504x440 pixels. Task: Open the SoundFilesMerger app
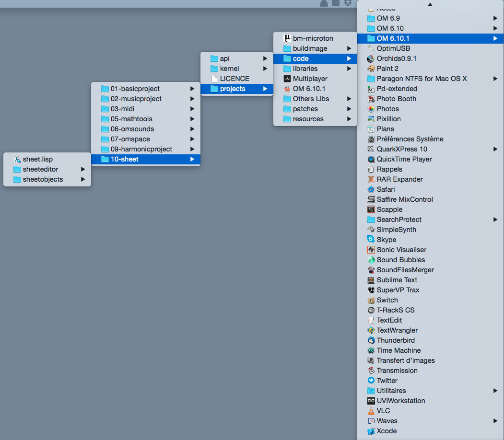coord(430,270)
